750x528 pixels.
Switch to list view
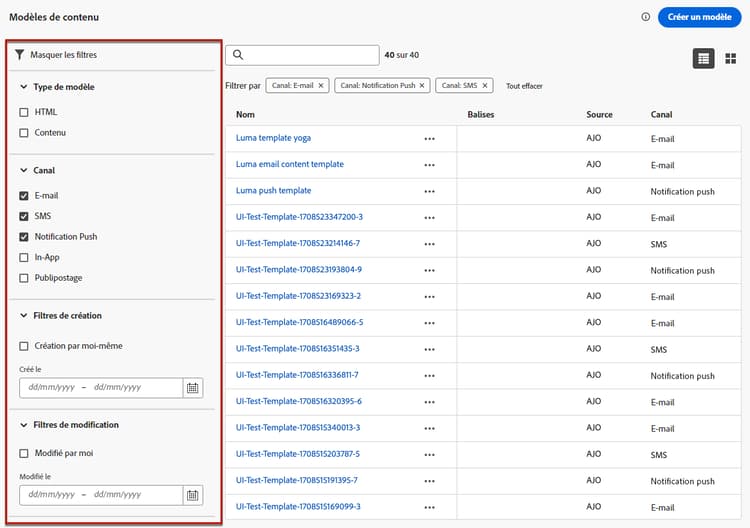tap(703, 58)
